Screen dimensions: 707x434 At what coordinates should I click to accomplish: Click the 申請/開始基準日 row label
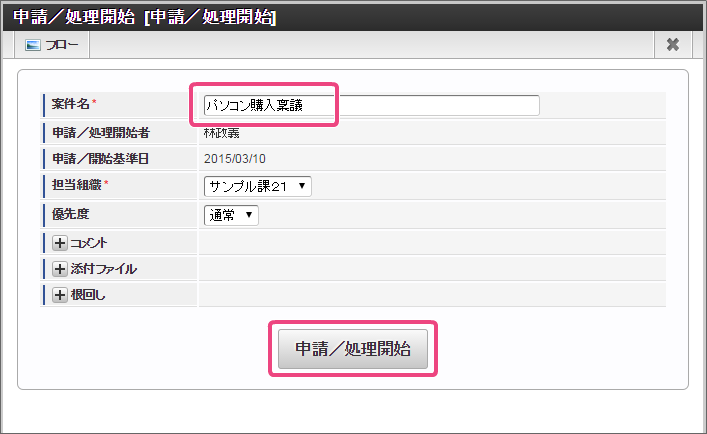pyautogui.click(x=98, y=158)
